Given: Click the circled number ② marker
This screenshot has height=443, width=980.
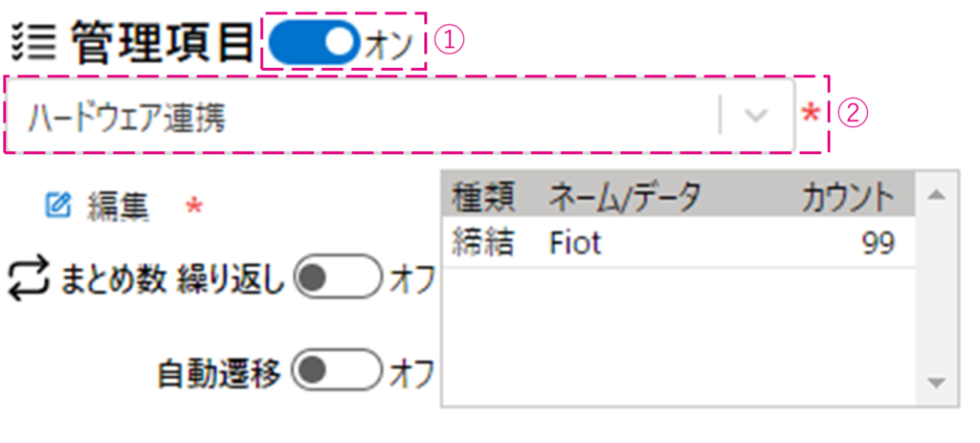Looking at the screenshot, I should coord(852,115).
